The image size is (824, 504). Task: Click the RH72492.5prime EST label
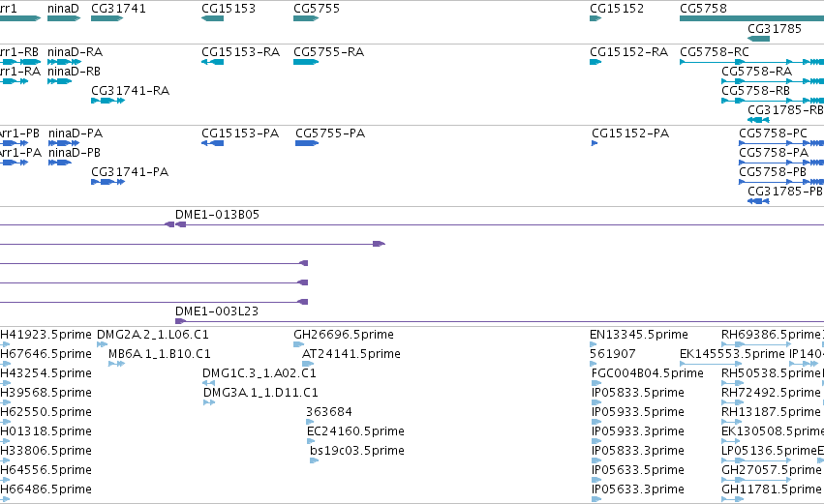pos(771,393)
